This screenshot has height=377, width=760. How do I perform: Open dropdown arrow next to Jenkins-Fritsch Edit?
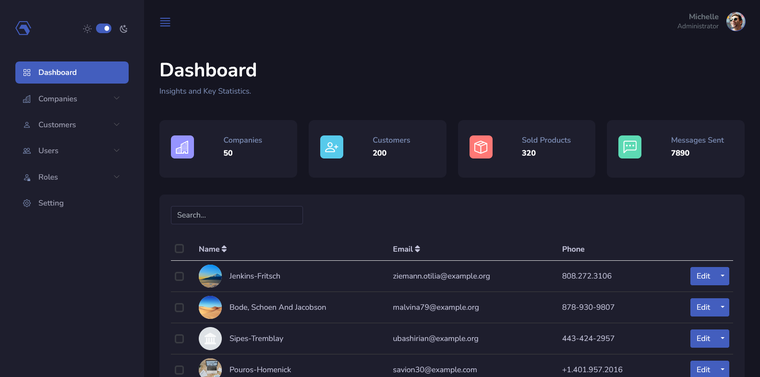click(723, 276)
